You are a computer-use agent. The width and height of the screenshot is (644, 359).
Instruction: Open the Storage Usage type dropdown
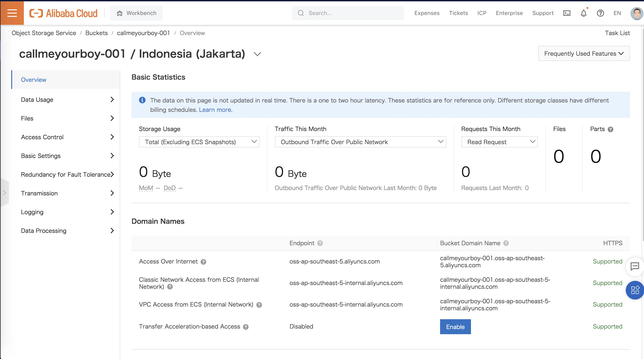(x=199, y=142)
